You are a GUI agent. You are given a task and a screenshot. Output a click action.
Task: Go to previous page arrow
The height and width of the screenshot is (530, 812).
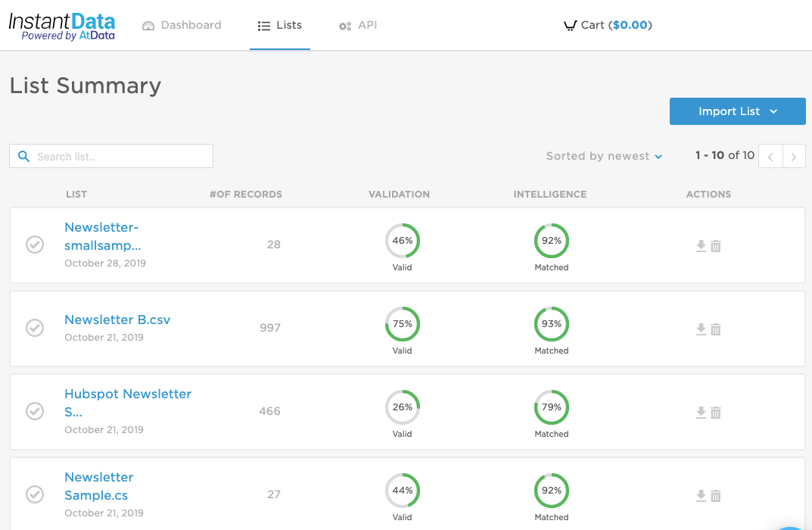770,156
